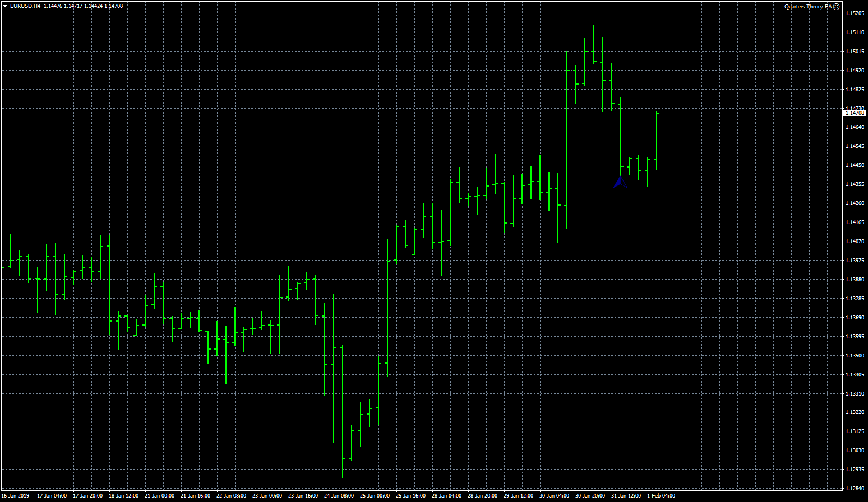Viewport: 868px width, 502px height.
Task: Click the 1.13690 price axis label
Action: pyautogui.click(x=855, y=318)
